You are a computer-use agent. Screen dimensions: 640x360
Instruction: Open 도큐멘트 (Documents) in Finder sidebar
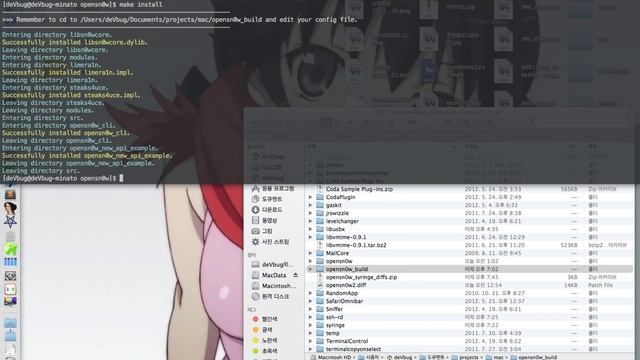pyautogui.click(x=267, y=199)
